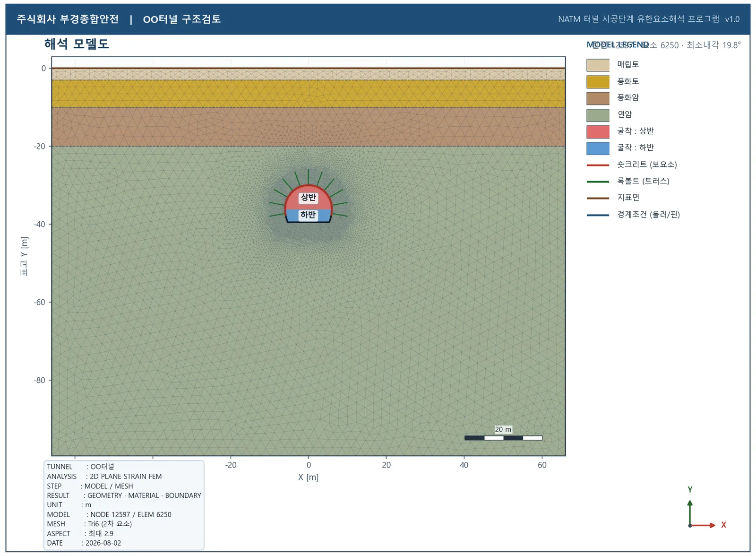The image size is (756, 556).
Task: Click the 해석 모델도 title
Action: pos(77,44)
